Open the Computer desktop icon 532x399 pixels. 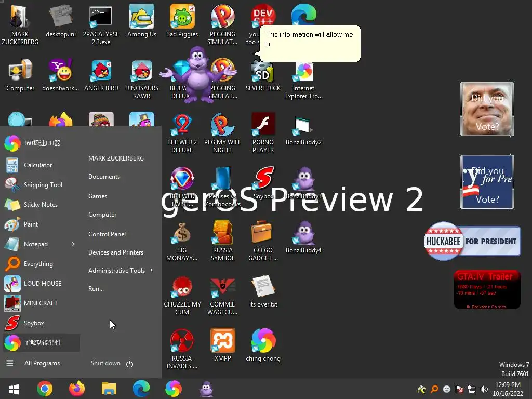20,75
